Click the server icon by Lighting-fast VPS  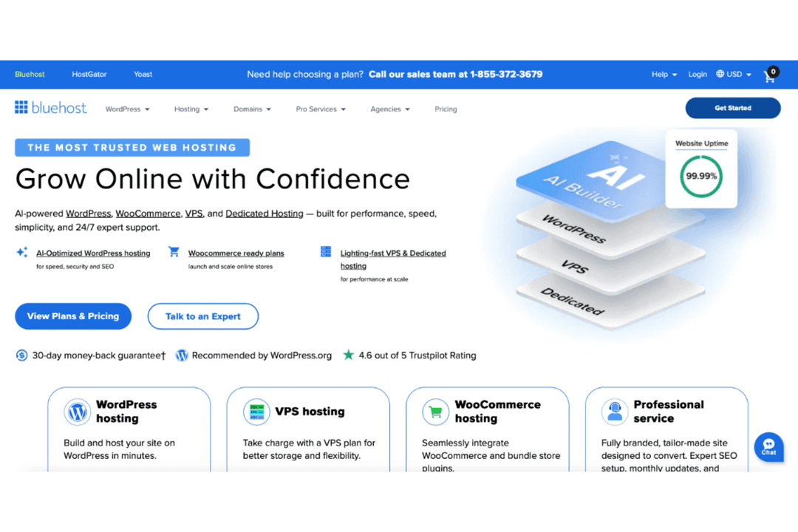click(326, 251)
